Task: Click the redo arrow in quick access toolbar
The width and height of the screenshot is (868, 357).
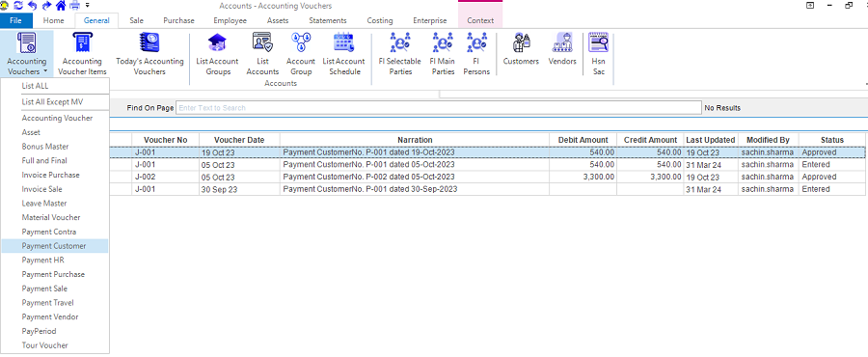Action: 46,6
